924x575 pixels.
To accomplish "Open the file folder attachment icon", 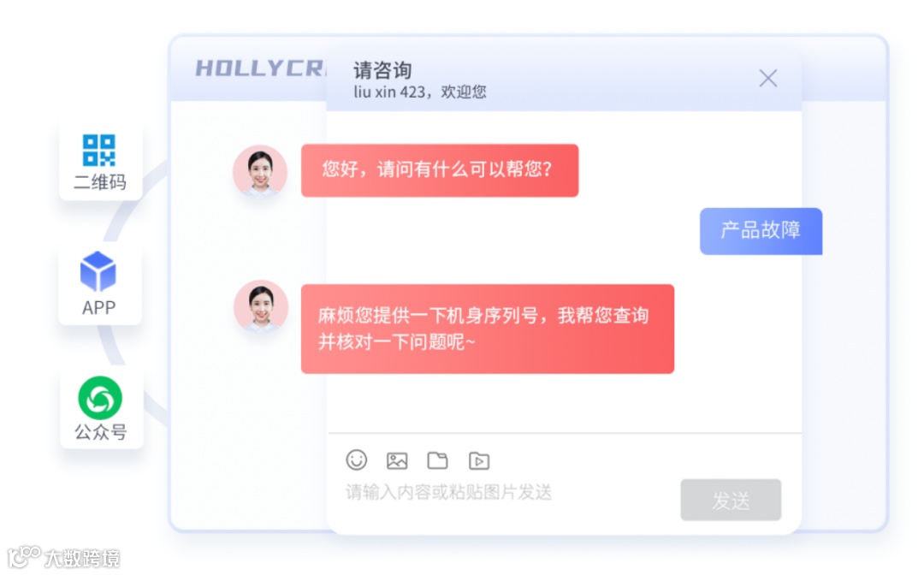I will (x=437, y=460).
